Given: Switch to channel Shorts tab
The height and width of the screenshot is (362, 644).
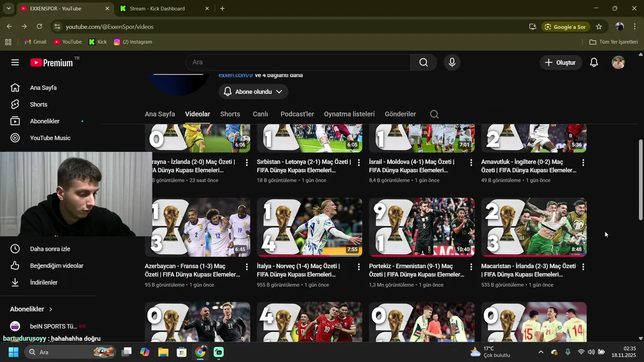Looking at the screenshot, I should 230,114.
